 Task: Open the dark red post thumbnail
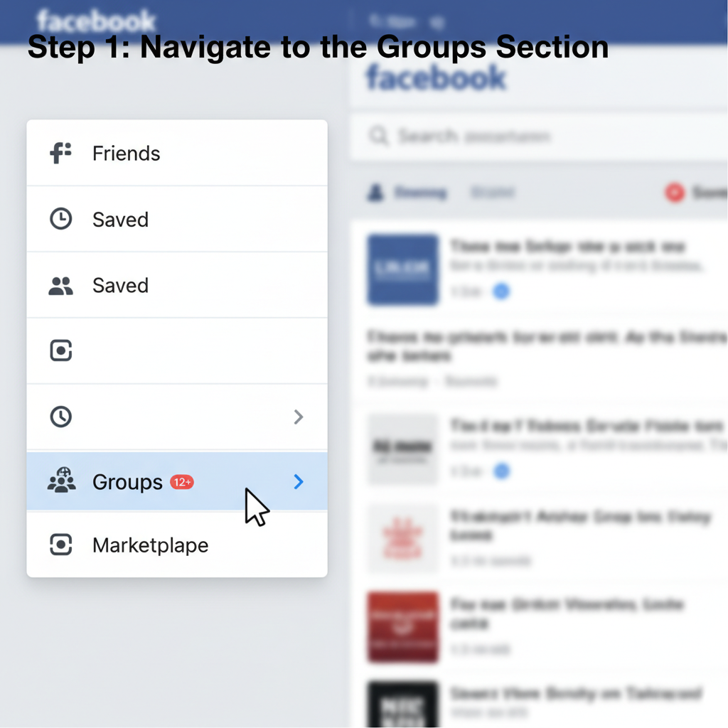pos(402,627)
